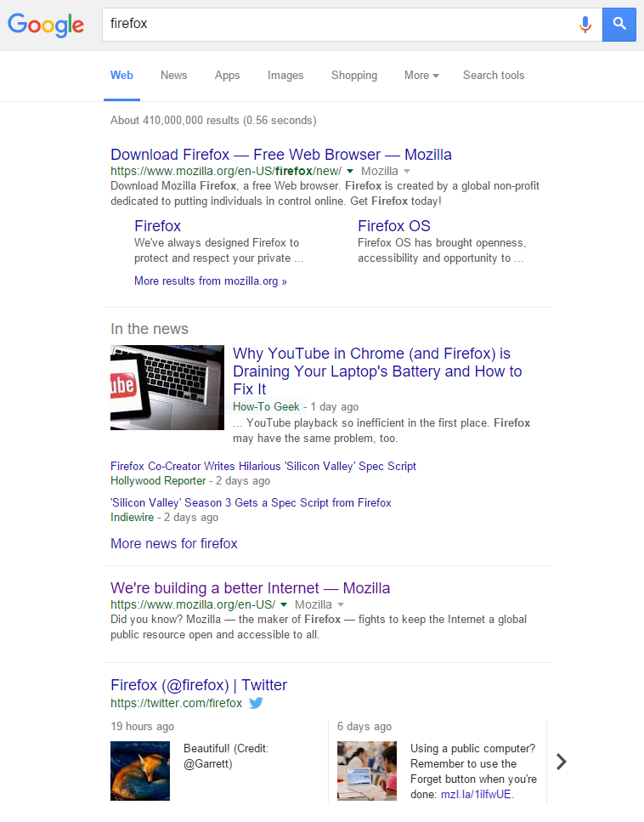Open the Images tab
Screen dimensions: 644x822
click(x=285, y=76)
